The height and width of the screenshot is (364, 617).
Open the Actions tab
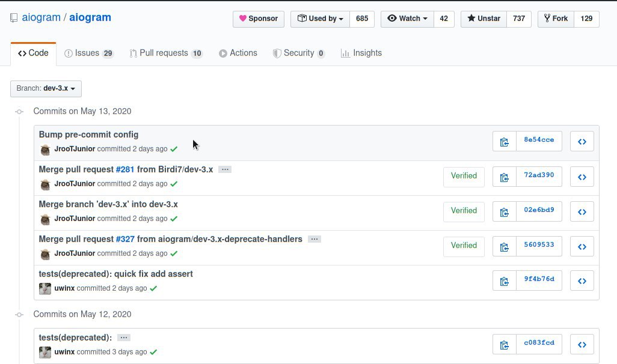pos(238,53)
